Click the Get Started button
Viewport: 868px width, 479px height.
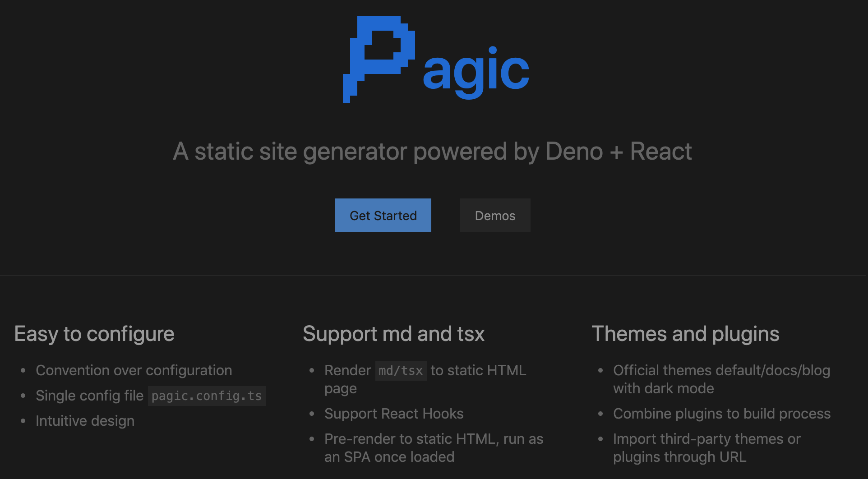[383, 215]
